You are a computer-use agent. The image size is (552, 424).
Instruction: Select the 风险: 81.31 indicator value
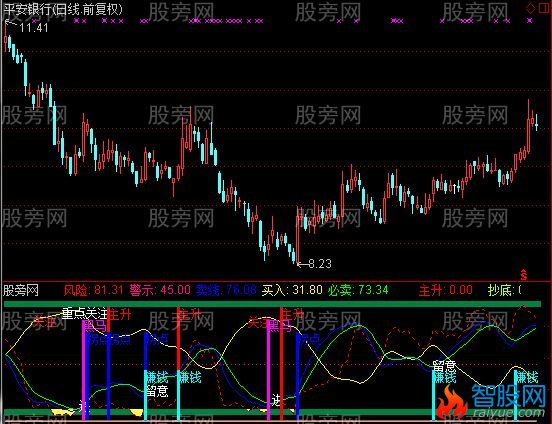[x=93, y=290]
